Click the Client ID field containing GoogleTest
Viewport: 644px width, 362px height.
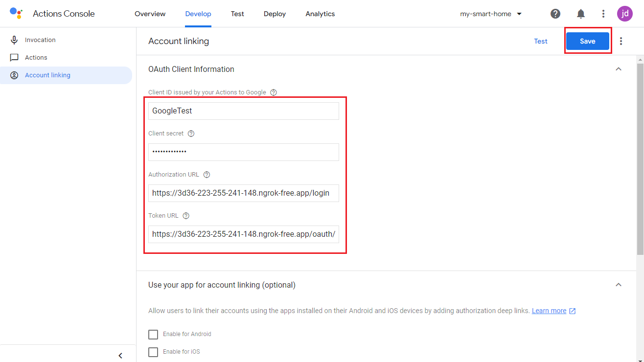pyautogui.click(x=244, y=111)
